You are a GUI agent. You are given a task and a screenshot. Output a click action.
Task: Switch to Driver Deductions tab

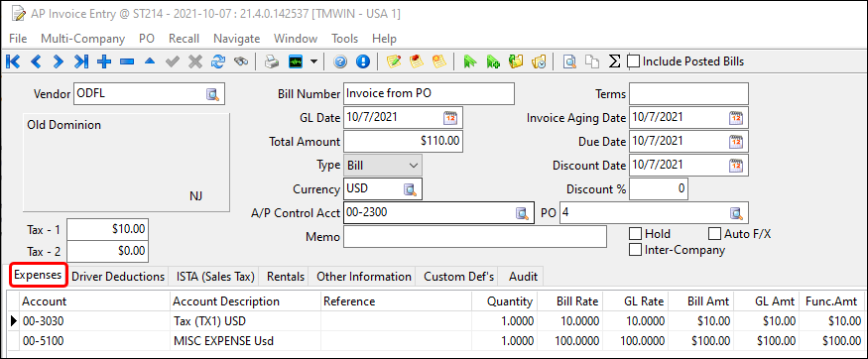tap(118, 277)
